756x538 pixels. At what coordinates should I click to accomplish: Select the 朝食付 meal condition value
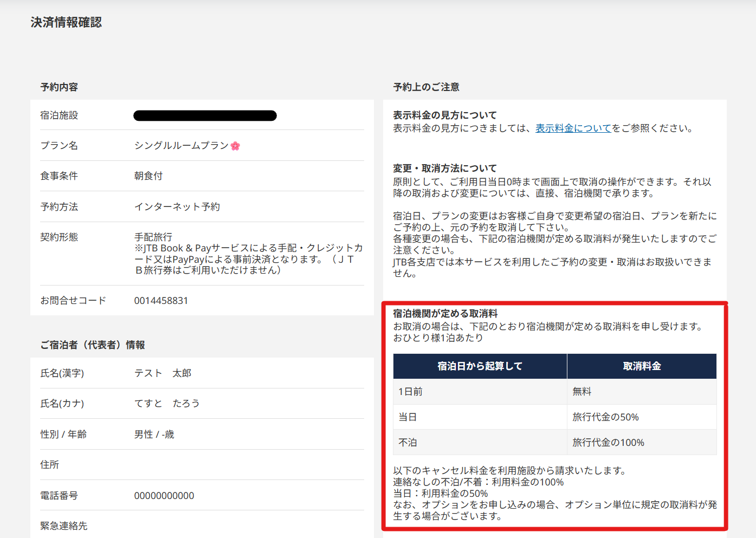click(148, 176)
